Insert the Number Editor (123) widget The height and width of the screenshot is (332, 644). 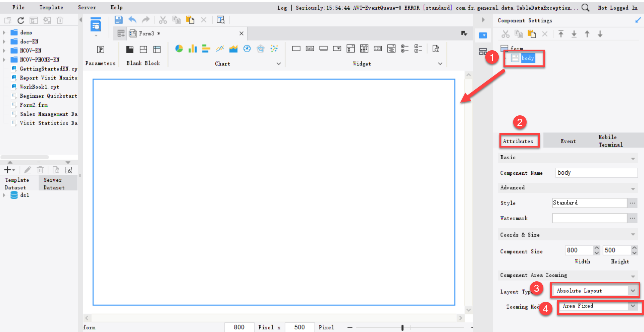(377, 49)
